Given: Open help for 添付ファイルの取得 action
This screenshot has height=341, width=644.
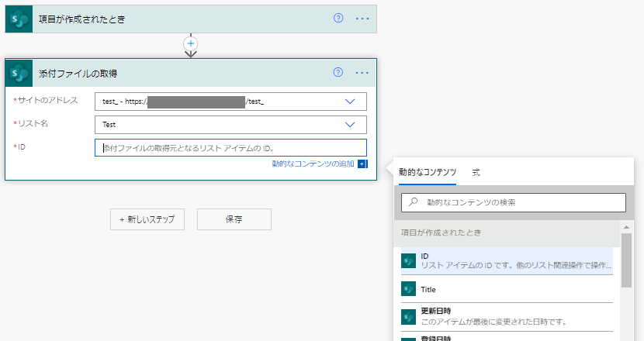Looking at the screenshot, I should click(x=338, y=72).
